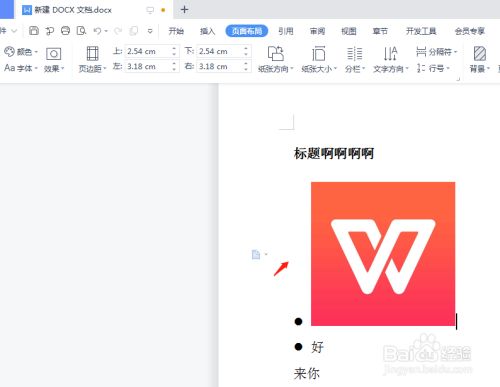Screen dimensions: 500x387
Task: Decrease the right margin with stepper down arrow
Action: 246,69
